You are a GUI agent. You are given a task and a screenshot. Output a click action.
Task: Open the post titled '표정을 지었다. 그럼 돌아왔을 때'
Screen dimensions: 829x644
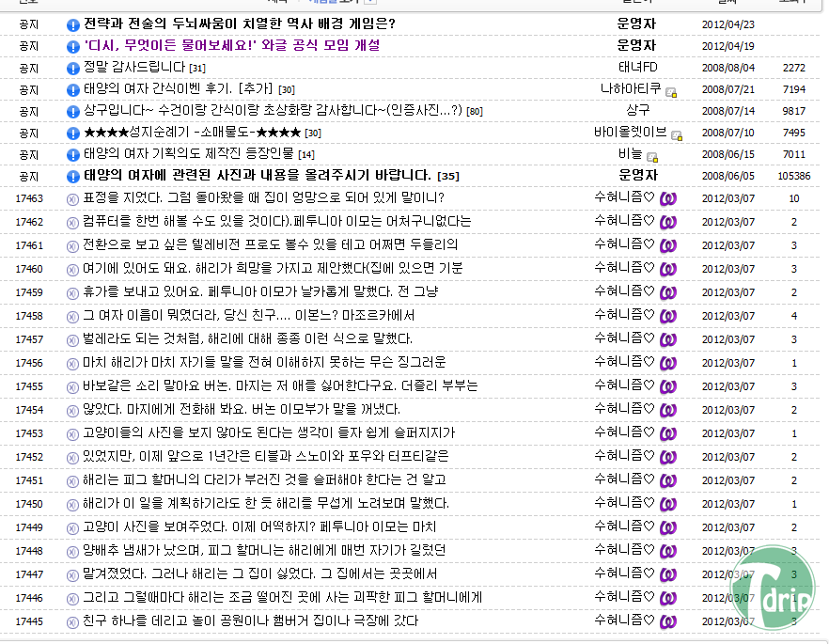(264, 198)
